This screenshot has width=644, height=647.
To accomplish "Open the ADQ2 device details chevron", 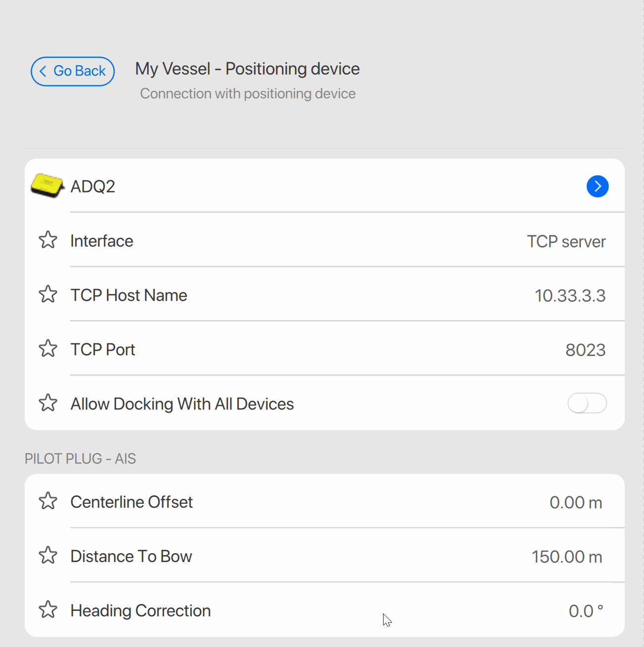I will (x=598, y=186).
